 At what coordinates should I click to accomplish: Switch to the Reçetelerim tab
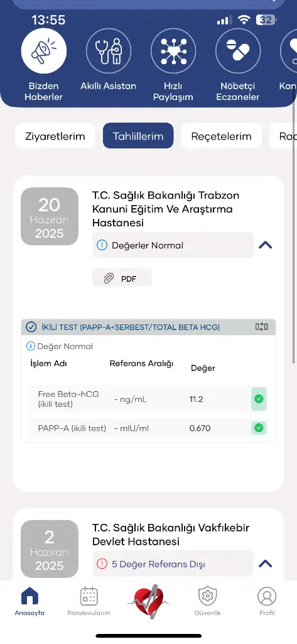click(222, 136)
